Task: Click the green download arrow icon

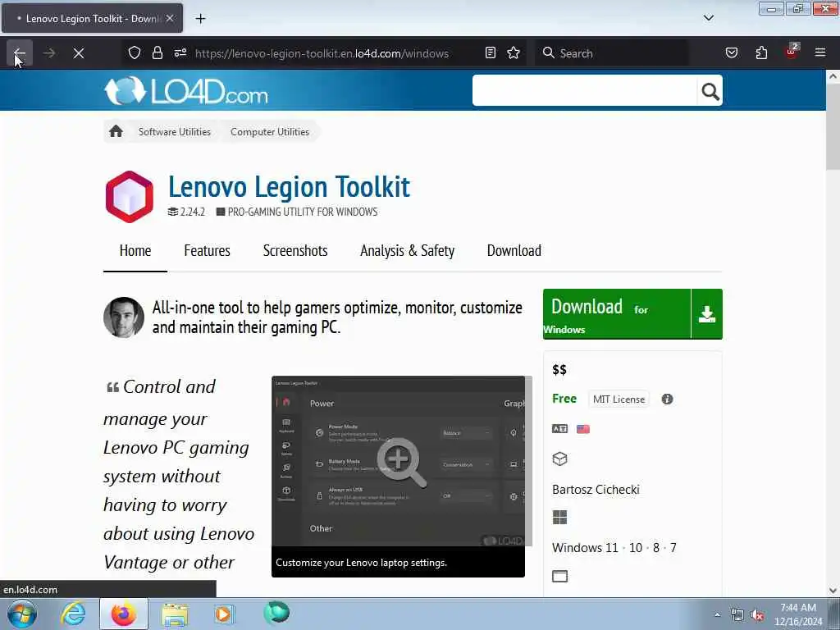Action: 706,314
